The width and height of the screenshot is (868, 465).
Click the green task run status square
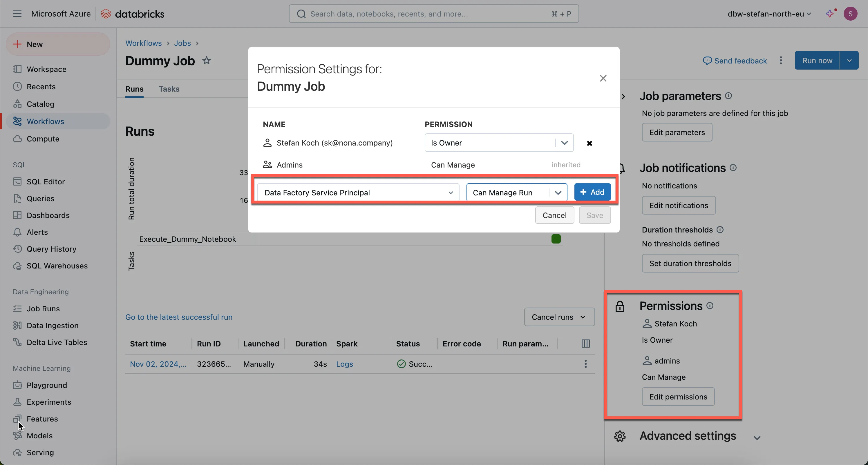[556, 239]
